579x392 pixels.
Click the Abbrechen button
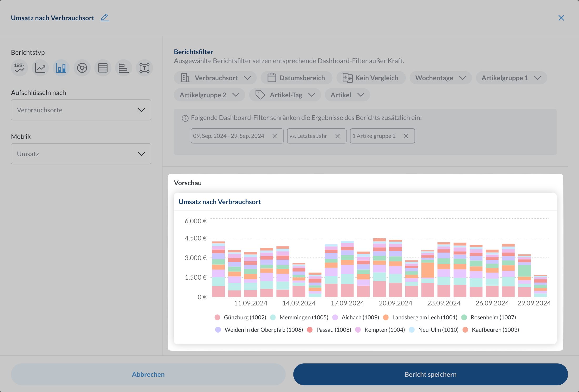148,374
